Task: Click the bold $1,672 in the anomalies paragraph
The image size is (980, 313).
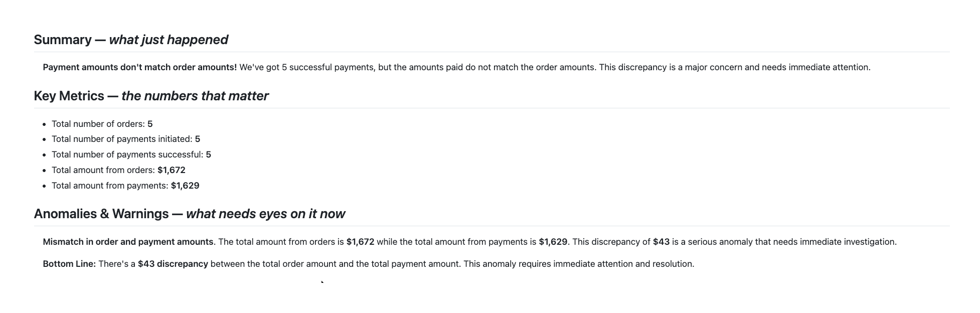Action: (x=360, y=242)
